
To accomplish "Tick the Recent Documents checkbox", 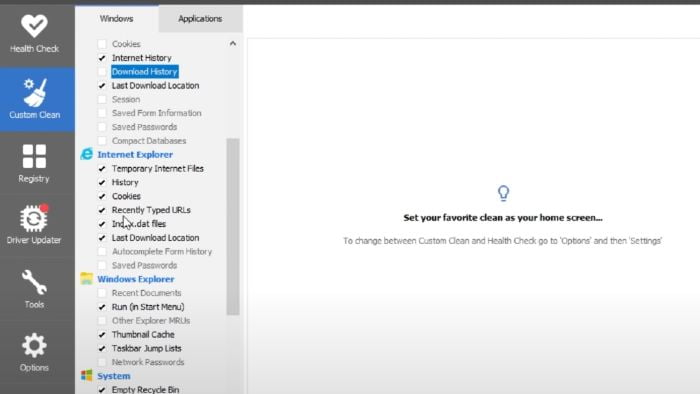I will (x=102, y=293).
